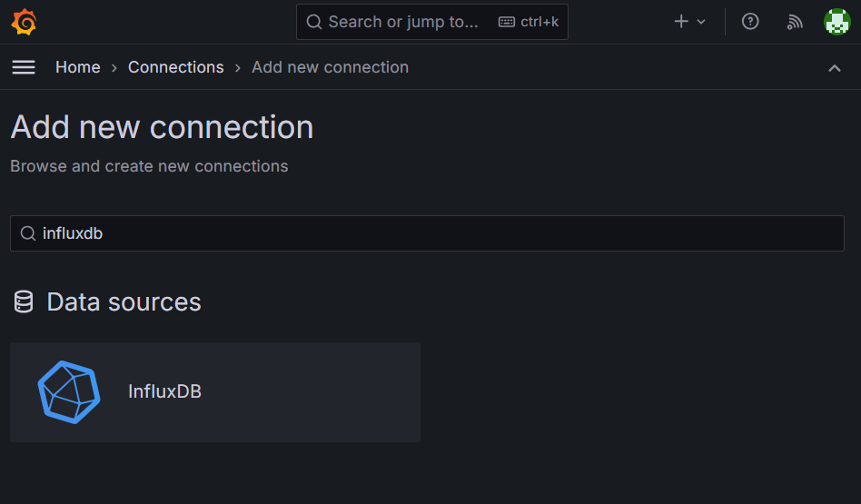This screenshot has height=504, width=861.
Task: Expand the dropdown arrow next to plus
Action: [x=701, y=22]
